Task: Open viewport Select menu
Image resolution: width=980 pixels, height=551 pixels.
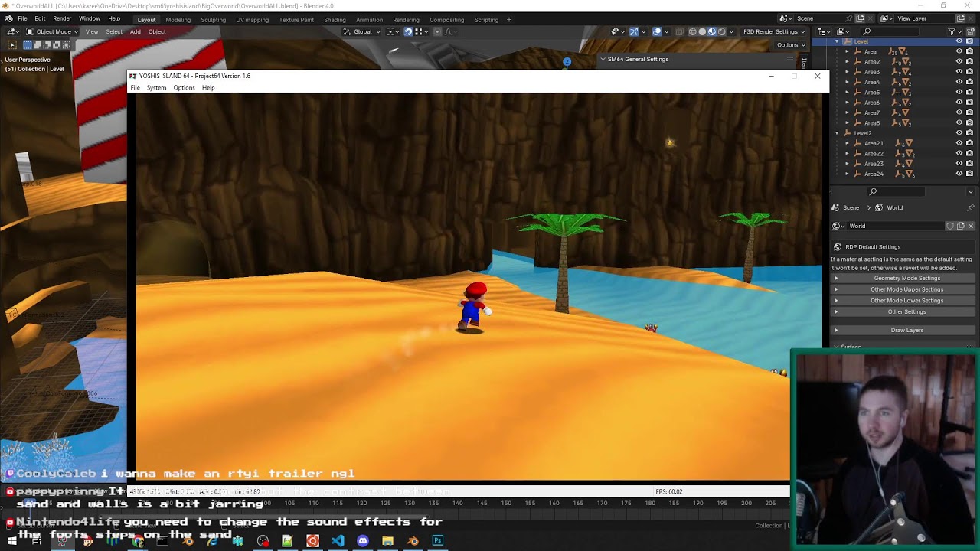Action: [114, 31]
